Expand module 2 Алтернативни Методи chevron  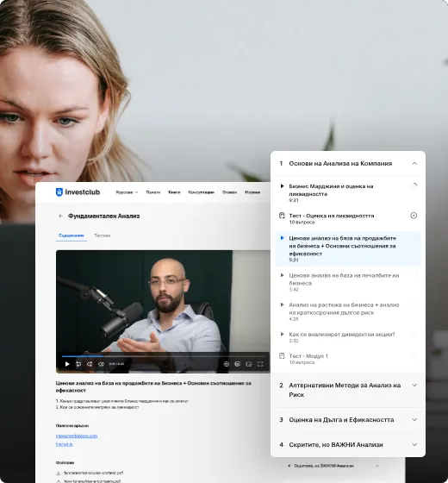(414, 385)
